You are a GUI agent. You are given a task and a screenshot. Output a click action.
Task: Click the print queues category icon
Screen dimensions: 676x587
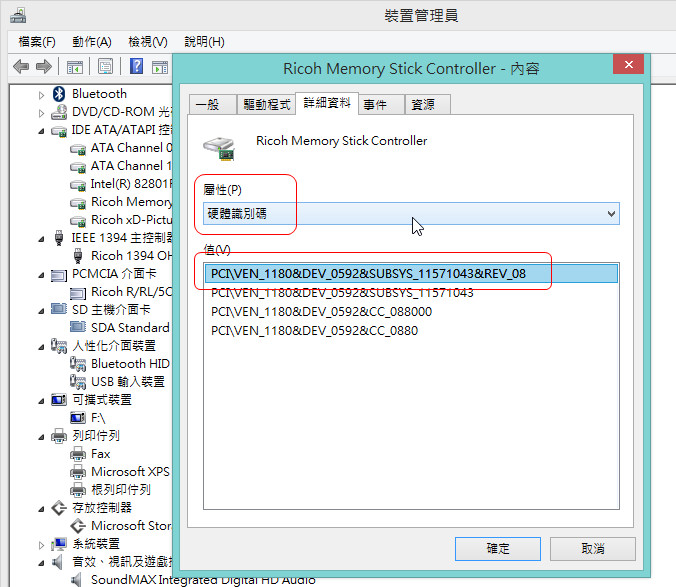click(x=59, y=436)
